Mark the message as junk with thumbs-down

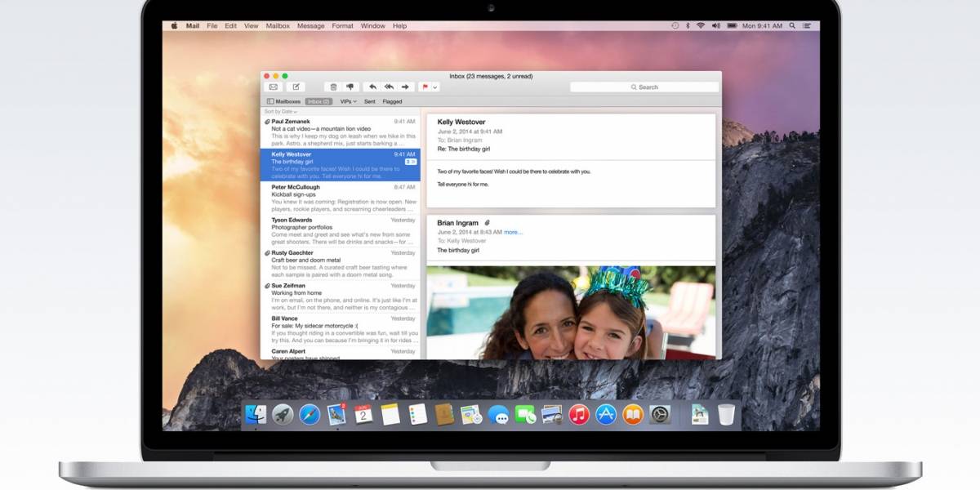point(350,87)
